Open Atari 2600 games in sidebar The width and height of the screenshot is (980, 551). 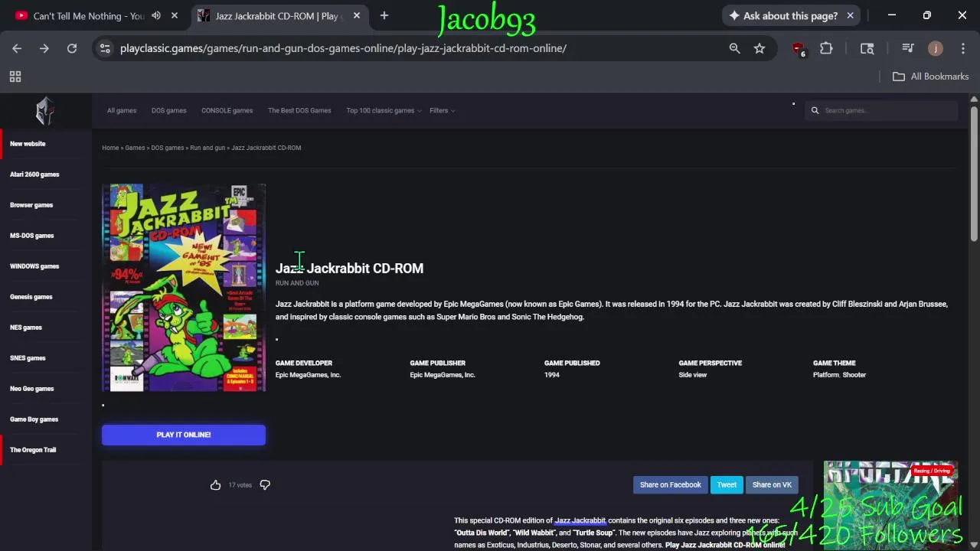pyautogui.click(x=34, y=174)
